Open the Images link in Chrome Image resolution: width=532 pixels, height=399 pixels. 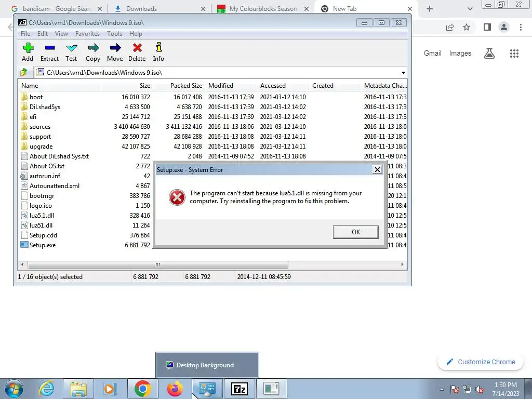click(460, 54)
